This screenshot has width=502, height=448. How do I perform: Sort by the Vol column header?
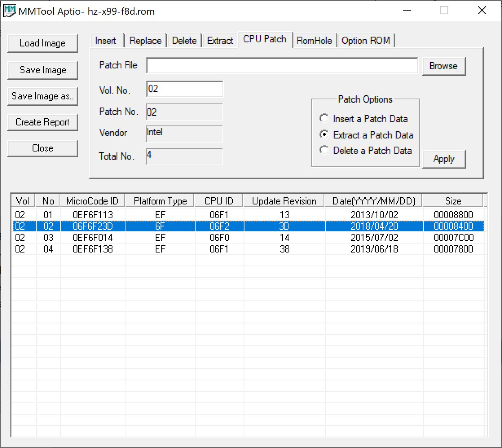tap(23, 201)
